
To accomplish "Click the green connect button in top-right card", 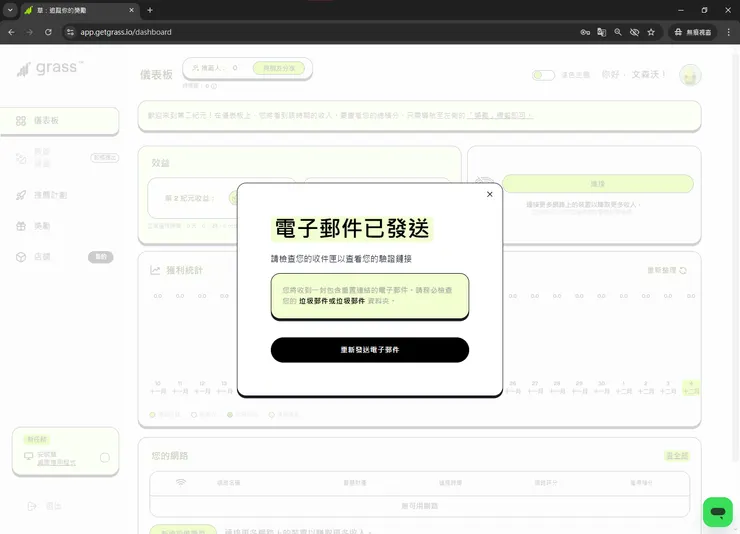I will coord(597,184).
